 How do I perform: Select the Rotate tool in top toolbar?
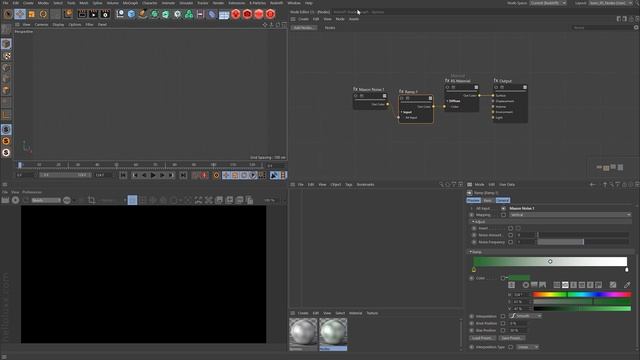(x=43, y=14)
